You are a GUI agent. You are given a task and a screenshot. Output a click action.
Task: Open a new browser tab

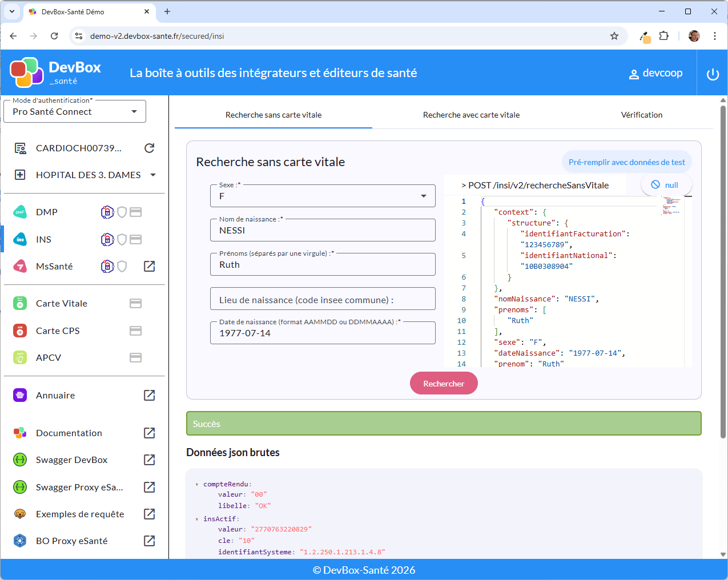[167, 11]
